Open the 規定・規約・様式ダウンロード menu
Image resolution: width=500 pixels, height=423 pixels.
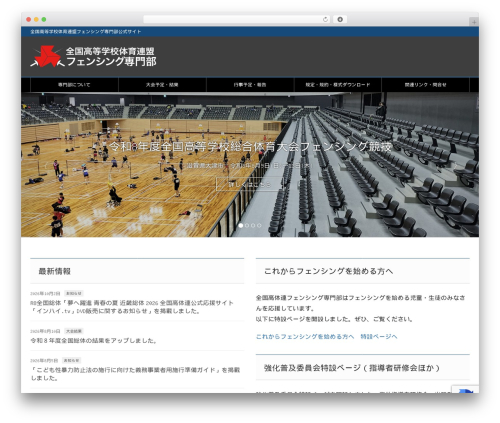[x=338, y=85]
